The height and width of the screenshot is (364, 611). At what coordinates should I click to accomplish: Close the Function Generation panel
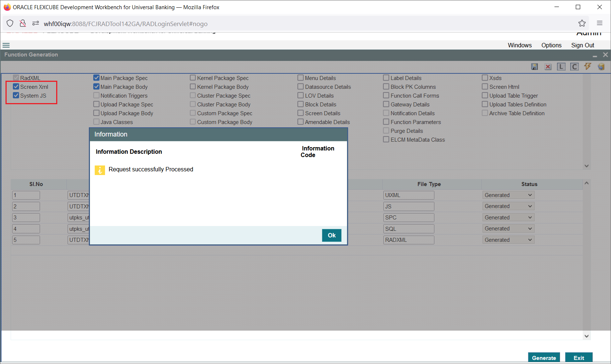[x=605, y=55]
